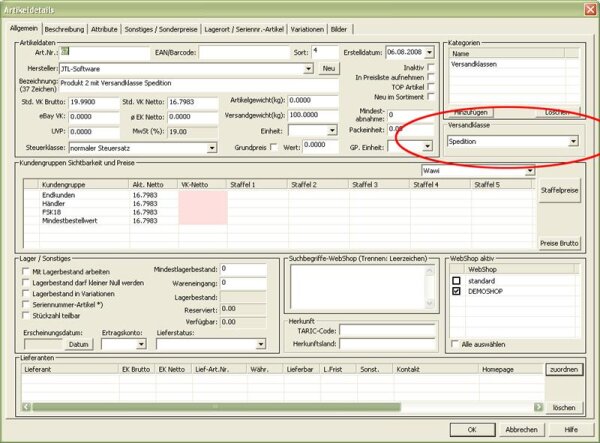
Task: Click left arrow of Lieferanten scrollbar
Action: tap(26, 407)
